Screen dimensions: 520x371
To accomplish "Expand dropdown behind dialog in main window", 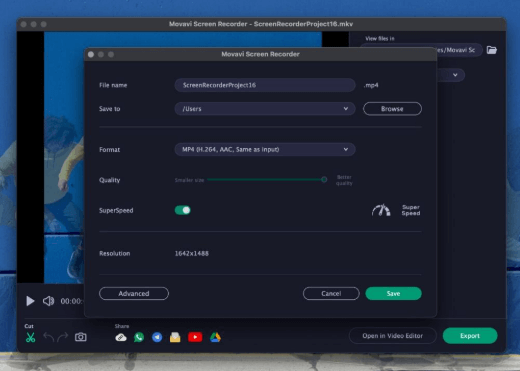I will (x=455, y=75).
